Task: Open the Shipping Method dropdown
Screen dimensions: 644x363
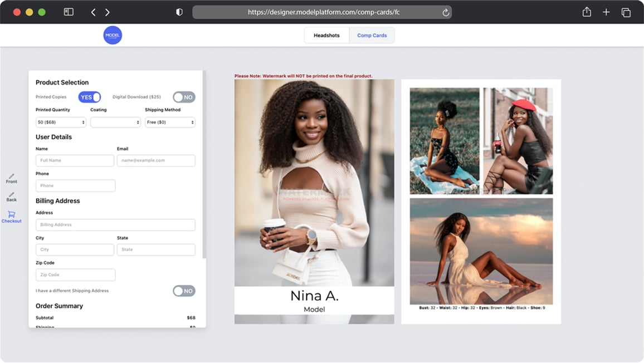Action: click(170, 122)
